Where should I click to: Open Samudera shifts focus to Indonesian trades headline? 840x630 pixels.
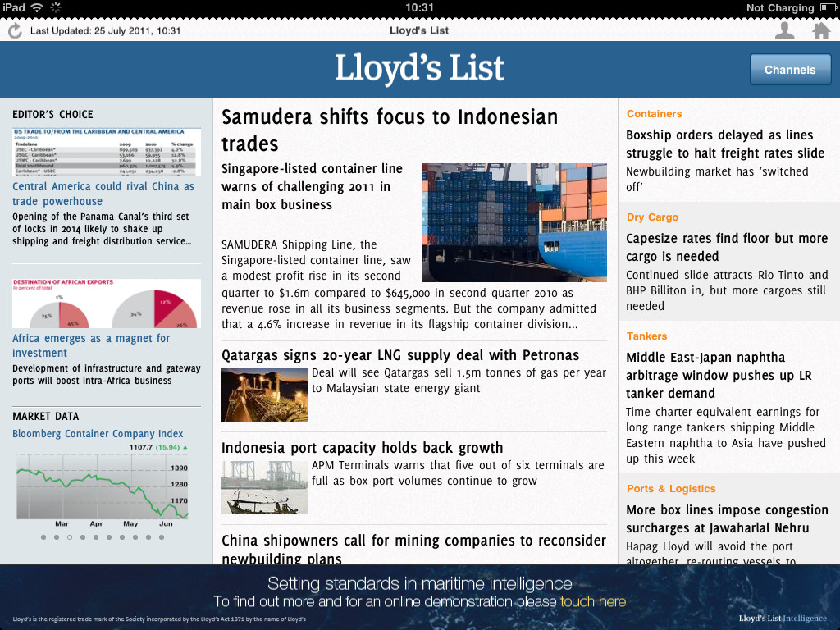click(390, 130)
